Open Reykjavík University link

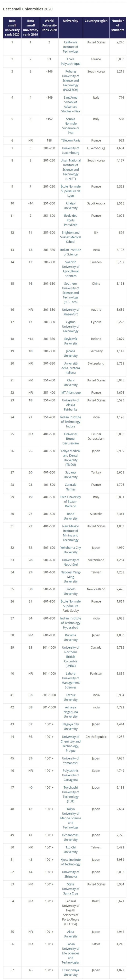tap(70, 341)
